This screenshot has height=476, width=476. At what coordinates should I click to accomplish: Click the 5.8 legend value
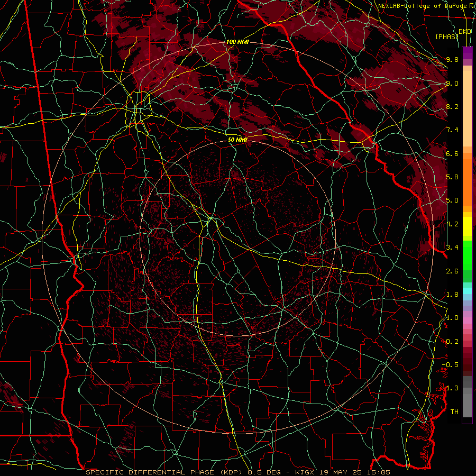point(452,177)
